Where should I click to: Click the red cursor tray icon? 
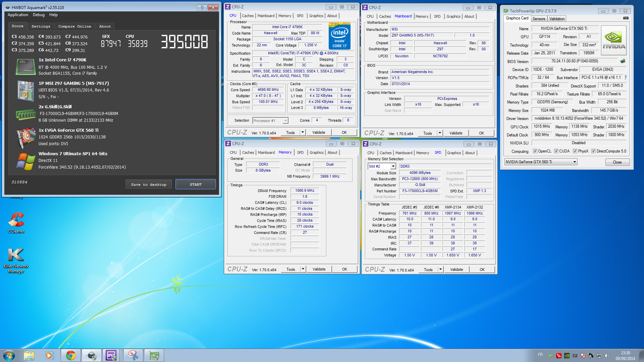point(559,355)
